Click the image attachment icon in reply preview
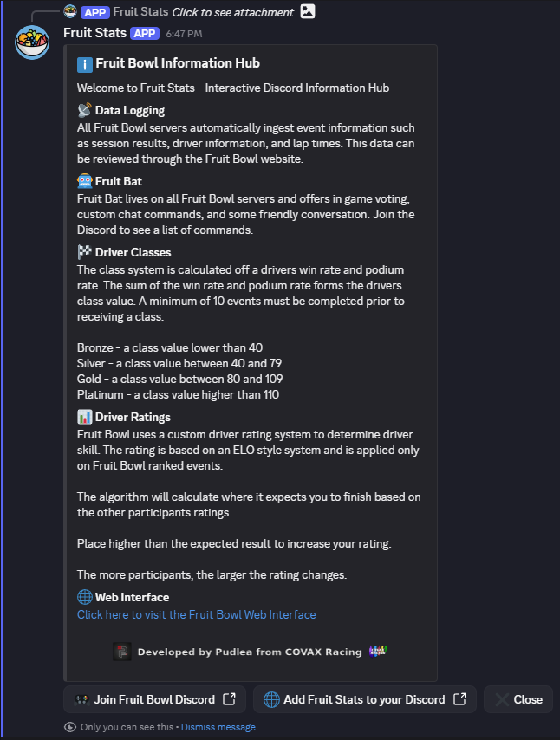This screenshot has width=560, height=740. (x=308, y=12)
